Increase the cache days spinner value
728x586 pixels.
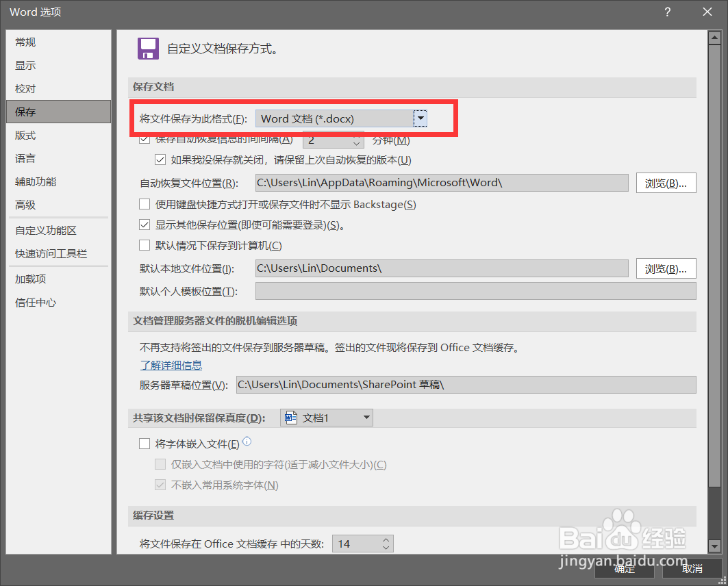click(x=386, y=540)
